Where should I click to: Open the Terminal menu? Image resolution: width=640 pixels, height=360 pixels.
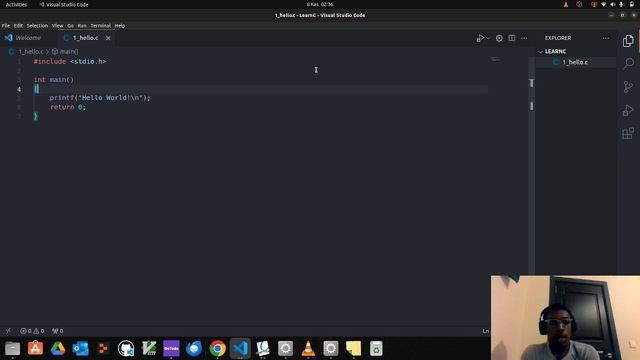pyautogui.click(x=100, y=25)
